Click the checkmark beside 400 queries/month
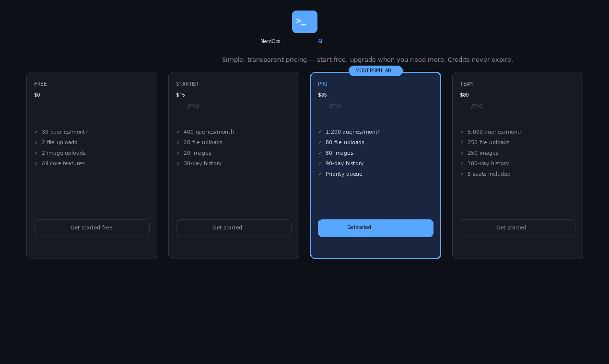The width and height of the screenshot is (609, 364). [x=178, y=132]
